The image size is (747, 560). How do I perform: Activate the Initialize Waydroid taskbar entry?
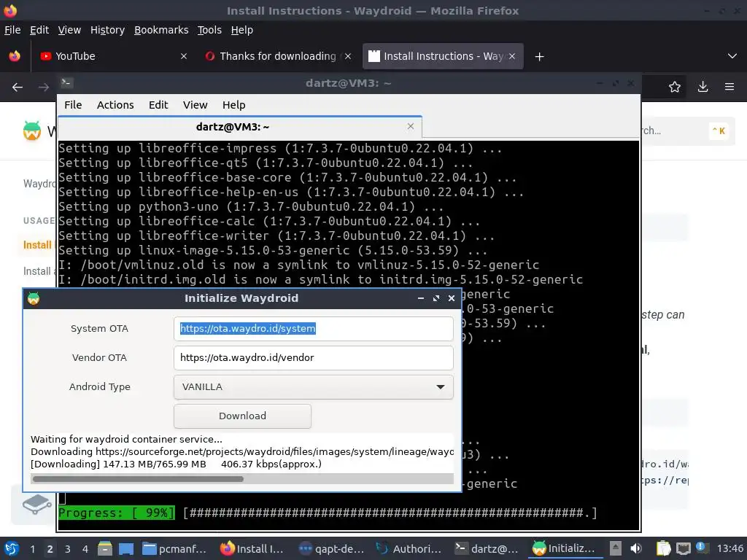coord(565,548)
